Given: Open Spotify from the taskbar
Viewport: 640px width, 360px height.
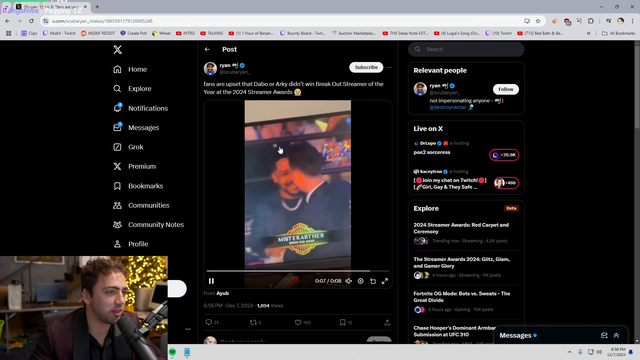Looking at the screenshot, I should coord(173,352).
